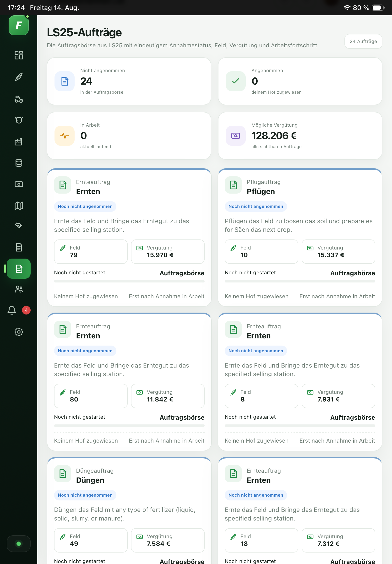The height and width of the screenshot is (564, 392).
Task: Open the Feld 79 field tile
Action: point(91,252)
